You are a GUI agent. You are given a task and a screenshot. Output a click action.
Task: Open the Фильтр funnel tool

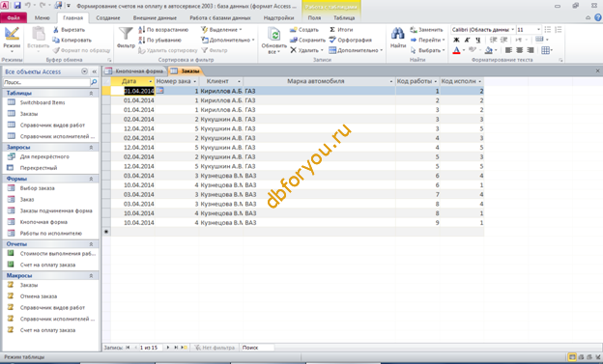click(x=126, y=39)
